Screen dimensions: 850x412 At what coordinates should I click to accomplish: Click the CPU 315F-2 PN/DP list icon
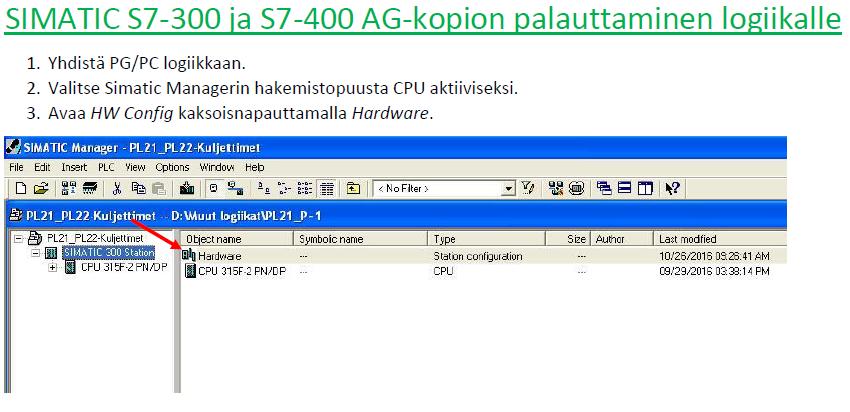point(190,271)
